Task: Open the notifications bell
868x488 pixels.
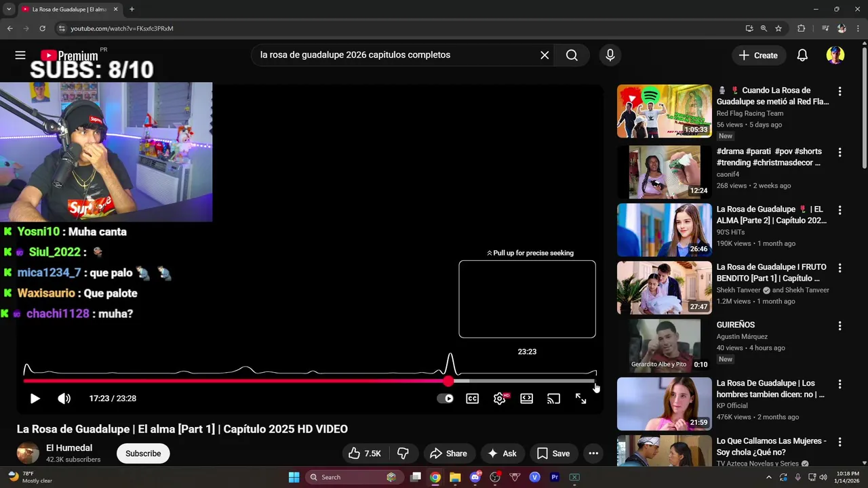Action: (x=802, y=56)
